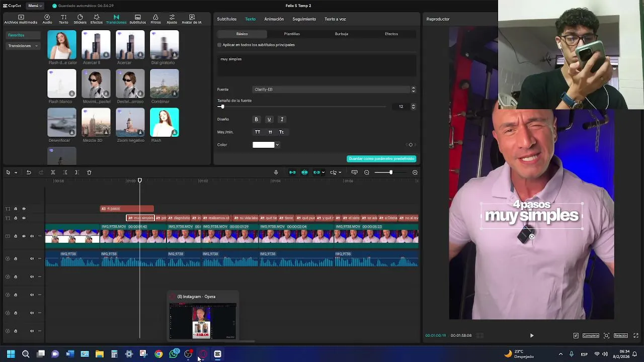The image size is (644, 362).
Task: Apply underline text style
Action: click(269, 119)
